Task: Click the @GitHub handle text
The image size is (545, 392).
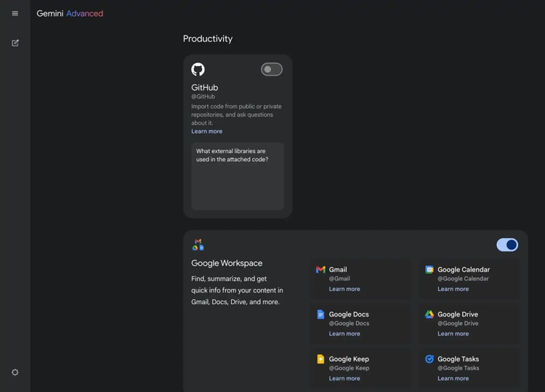Action: 203,97
